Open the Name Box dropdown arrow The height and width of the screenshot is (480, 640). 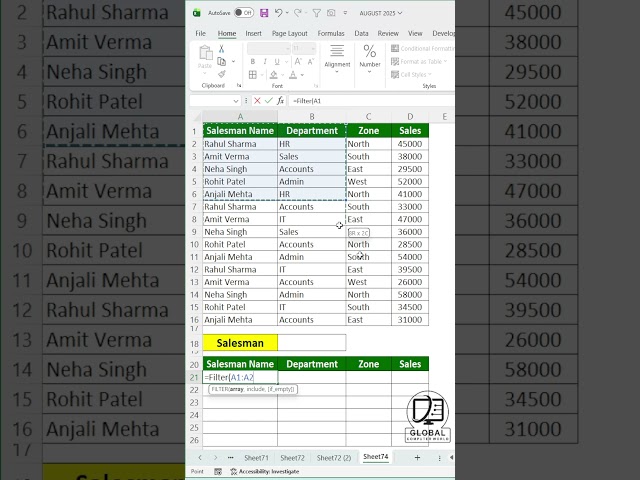point(236,101)
